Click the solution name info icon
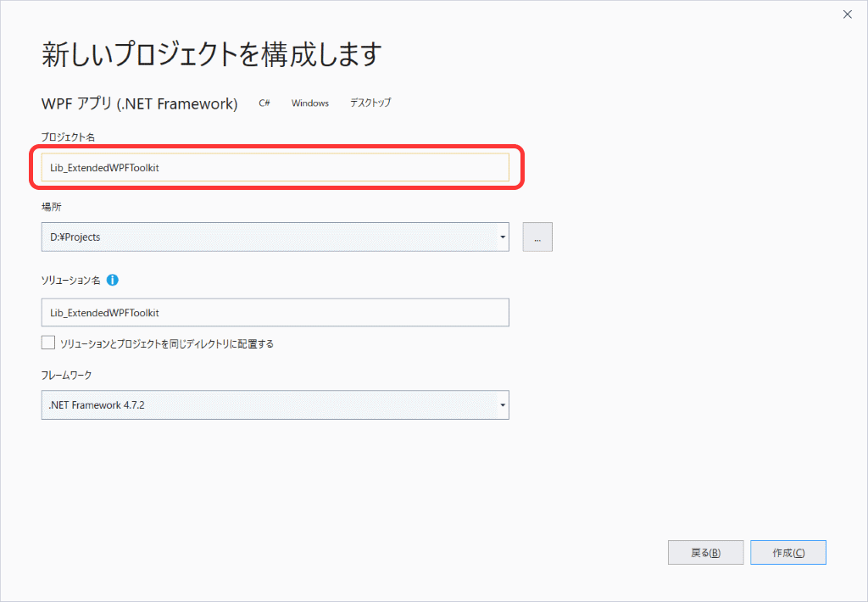This screenshot has width=868, height=602. pos(113,281)
